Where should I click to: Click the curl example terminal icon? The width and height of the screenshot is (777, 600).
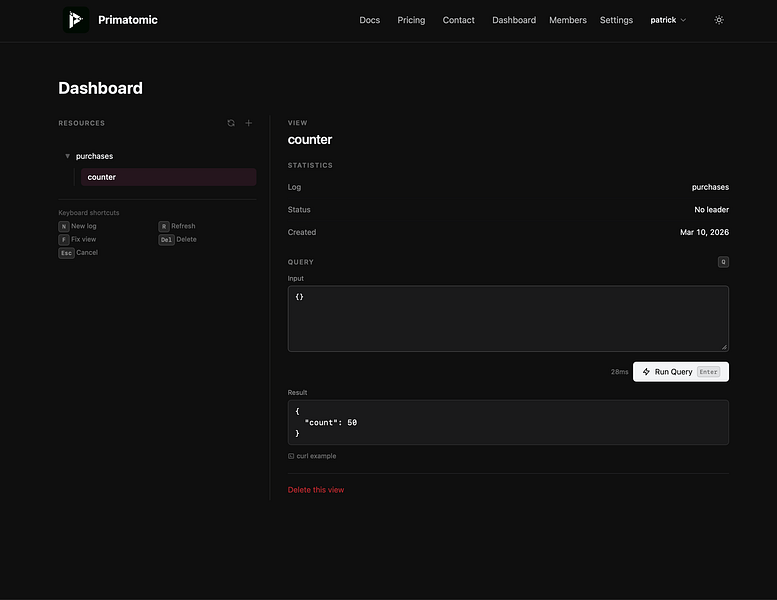pyautogui.click(x=291, y=456)
